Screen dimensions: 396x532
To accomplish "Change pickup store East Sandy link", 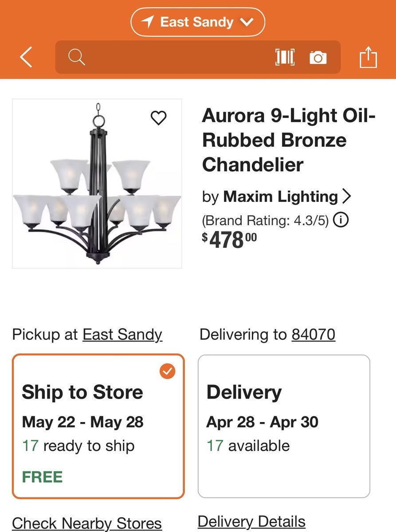I will pyautogui.click(x=122, y=334).
